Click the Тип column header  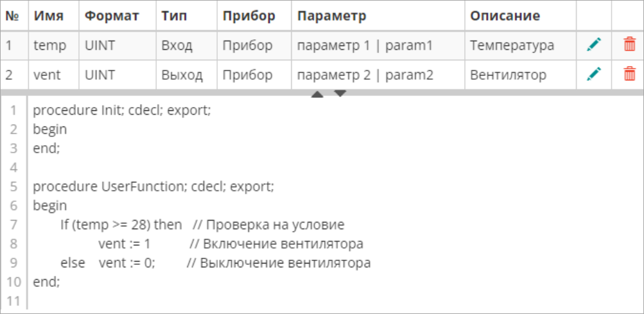point(174,16)
